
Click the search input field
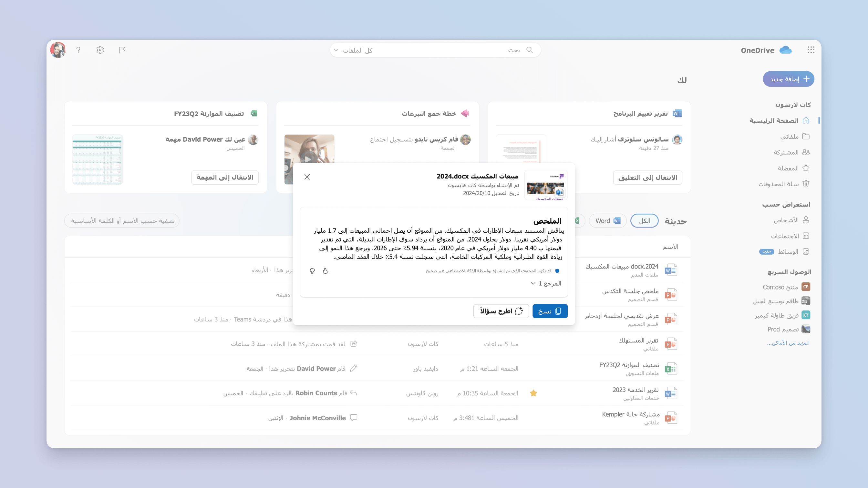pos(435,49)
